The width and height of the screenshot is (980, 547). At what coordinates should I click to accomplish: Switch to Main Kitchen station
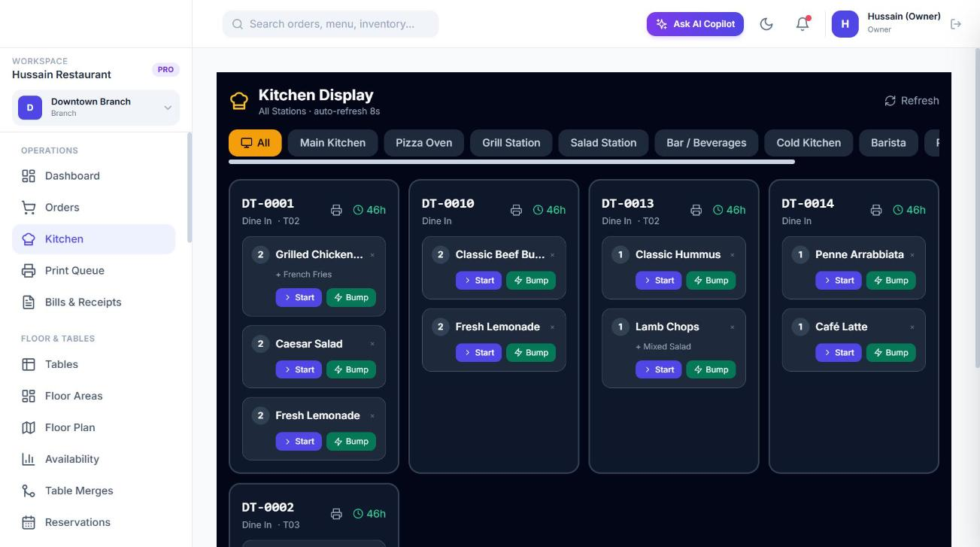332,143
